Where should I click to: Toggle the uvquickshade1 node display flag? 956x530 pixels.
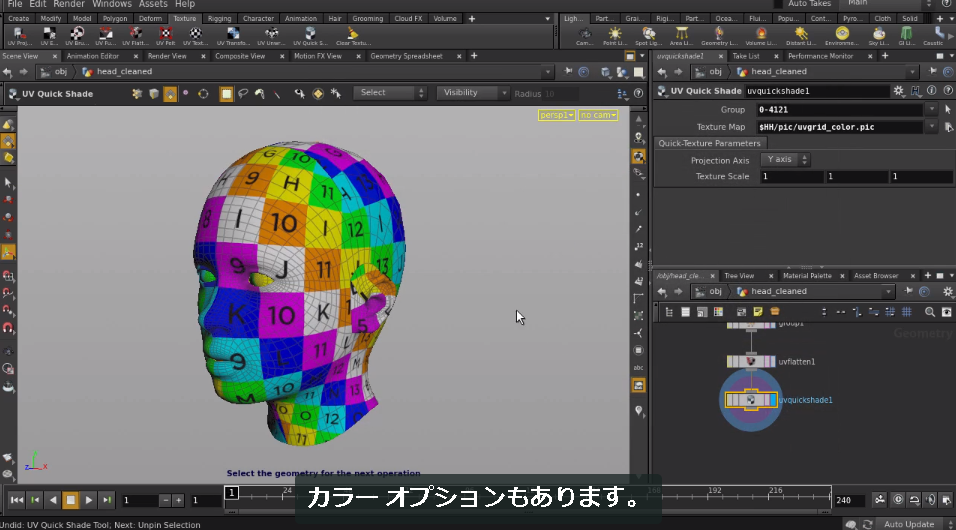point(773,400)
